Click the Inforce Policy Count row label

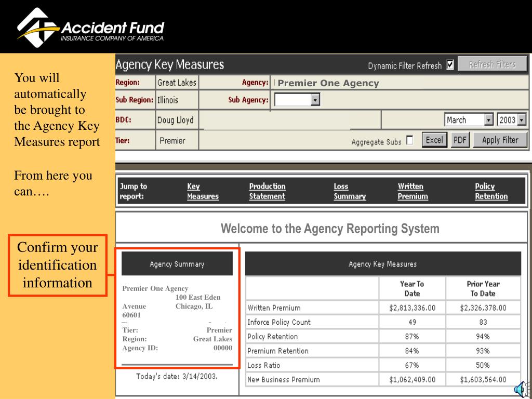[279, 322]
